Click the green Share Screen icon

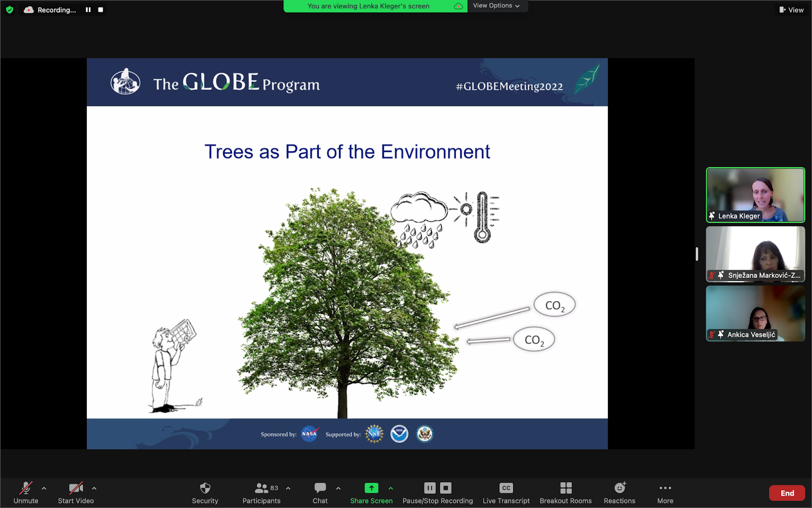click(371, 488)
